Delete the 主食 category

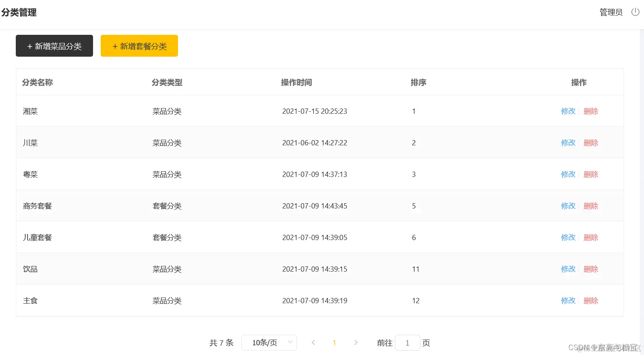[x=591, y=300]
